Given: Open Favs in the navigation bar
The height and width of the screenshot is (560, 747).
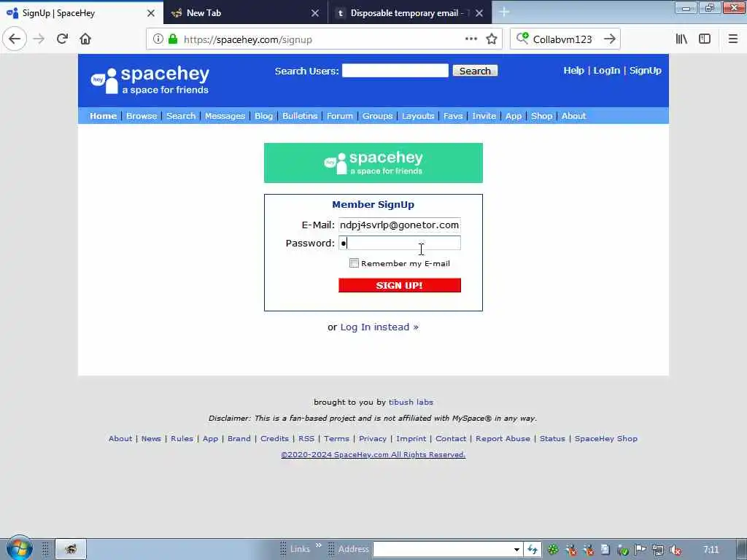Looking at the screenshot, I should point(453,116).
